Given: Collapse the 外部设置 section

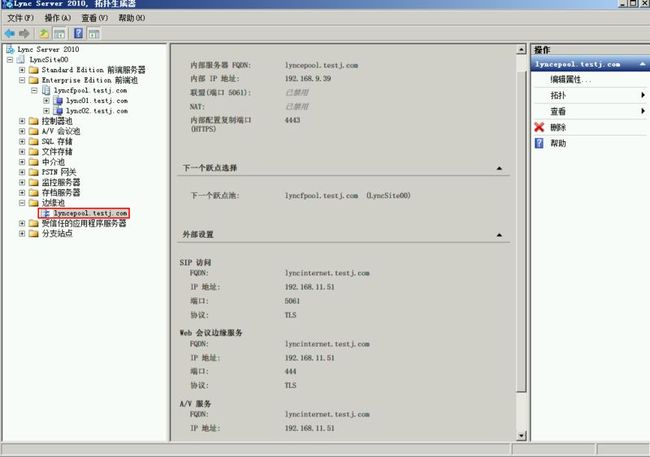Looking at the screenshot, I should pos(499,235).
